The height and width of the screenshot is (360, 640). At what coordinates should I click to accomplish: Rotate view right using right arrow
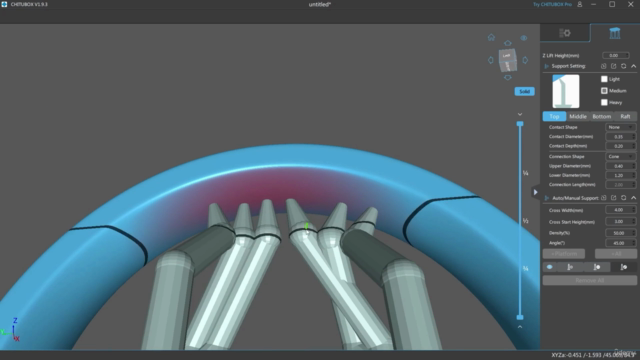[525, 60]
